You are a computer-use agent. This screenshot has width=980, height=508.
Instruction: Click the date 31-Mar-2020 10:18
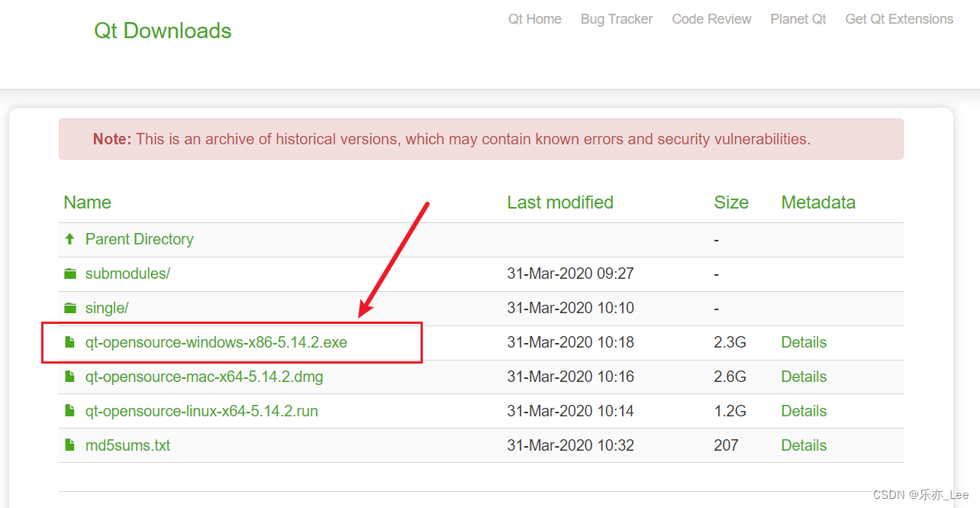click(570, 342)
